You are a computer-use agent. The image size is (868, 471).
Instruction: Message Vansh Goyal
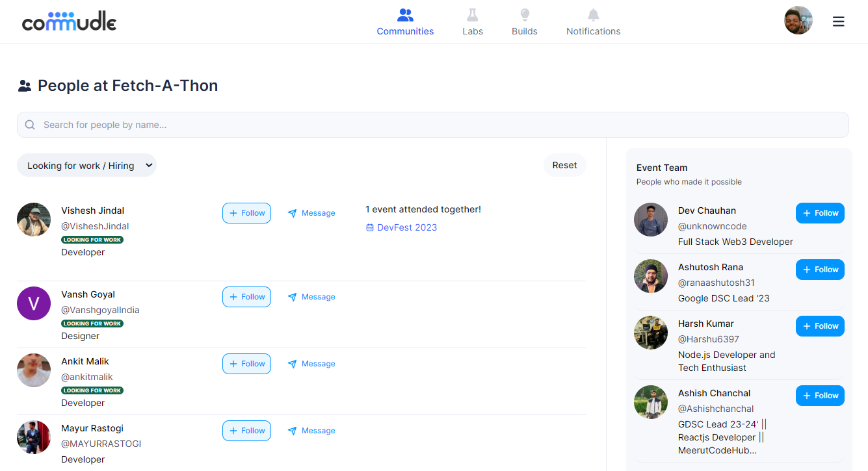311,297
